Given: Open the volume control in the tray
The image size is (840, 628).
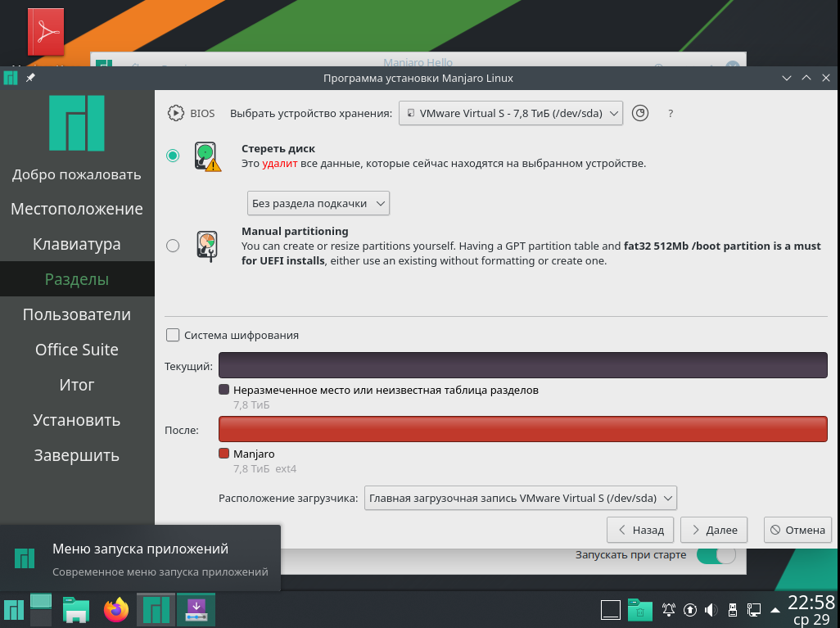Looking at the screenshot, I should (x=711, y=610).
